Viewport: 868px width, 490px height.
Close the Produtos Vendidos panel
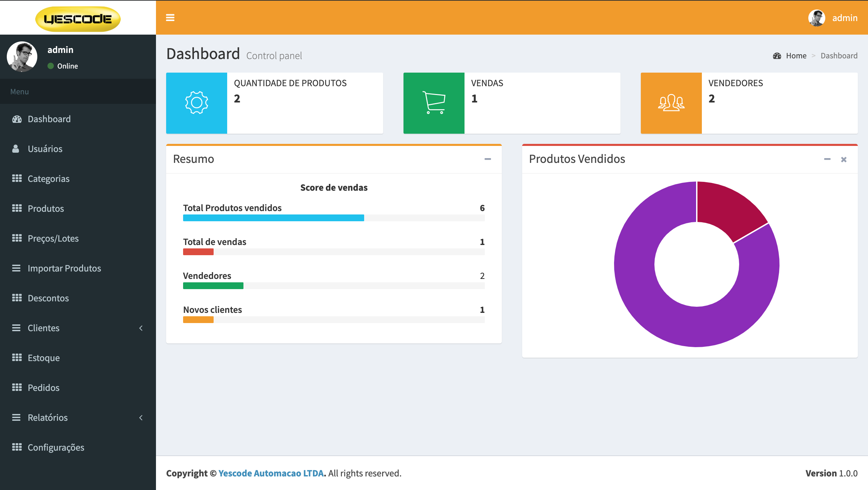tap(844, 159)
